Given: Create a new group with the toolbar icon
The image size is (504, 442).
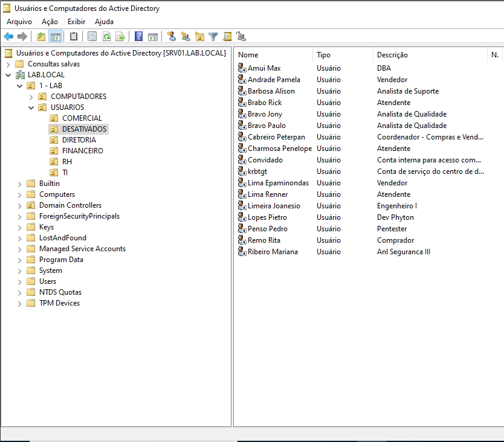Looking at the screenshot, I should 186,37.
